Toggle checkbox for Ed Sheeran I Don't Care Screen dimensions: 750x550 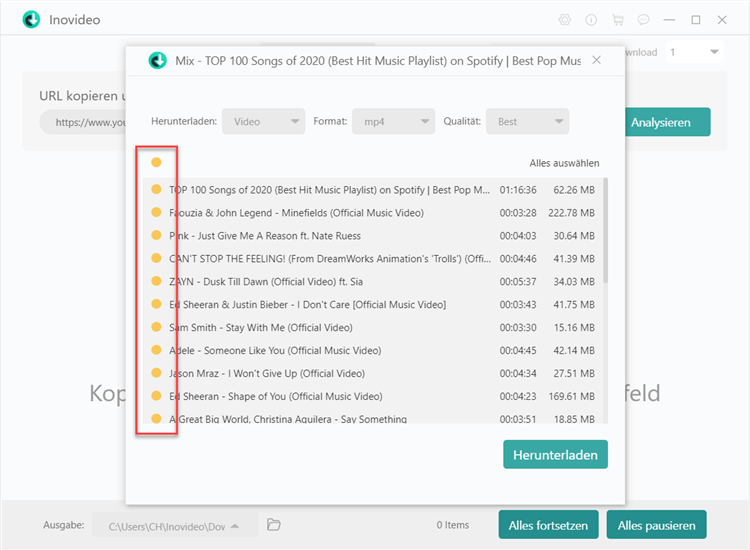(156, 304)
